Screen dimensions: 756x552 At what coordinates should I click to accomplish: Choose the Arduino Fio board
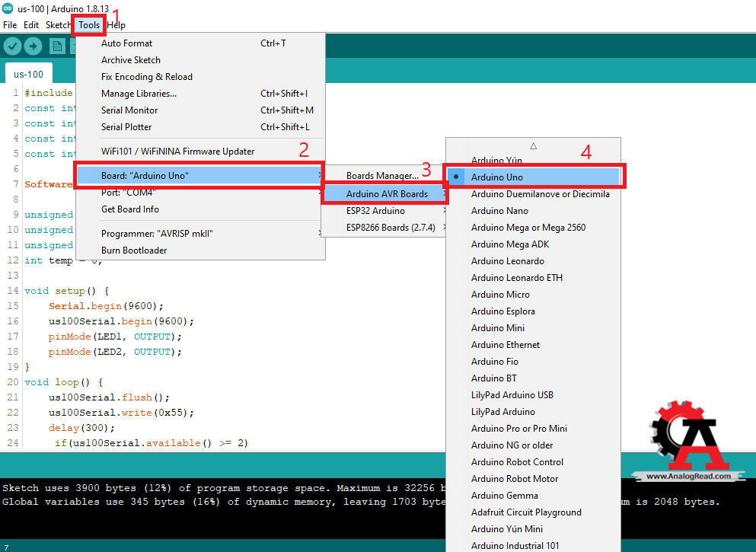click(533, 362)
